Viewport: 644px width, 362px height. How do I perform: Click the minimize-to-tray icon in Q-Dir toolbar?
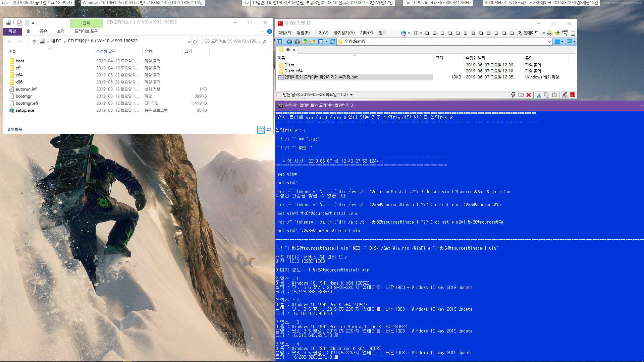(573, 33)
